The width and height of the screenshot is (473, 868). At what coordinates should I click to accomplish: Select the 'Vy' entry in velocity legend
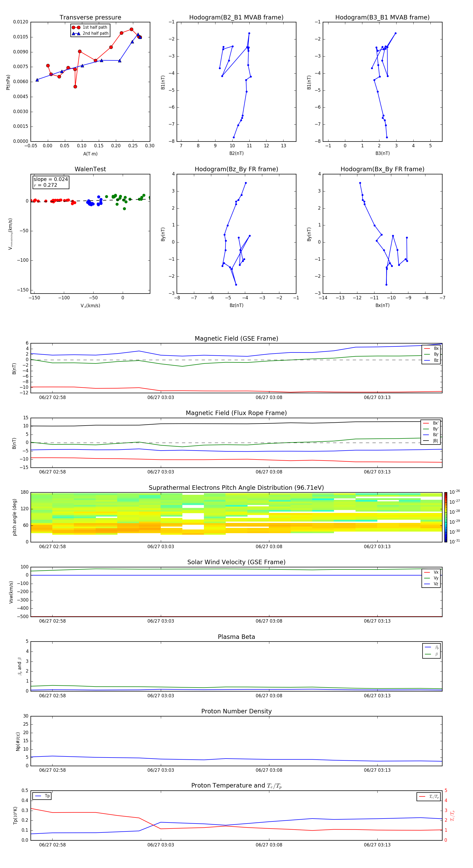click(x=431, y=578)
